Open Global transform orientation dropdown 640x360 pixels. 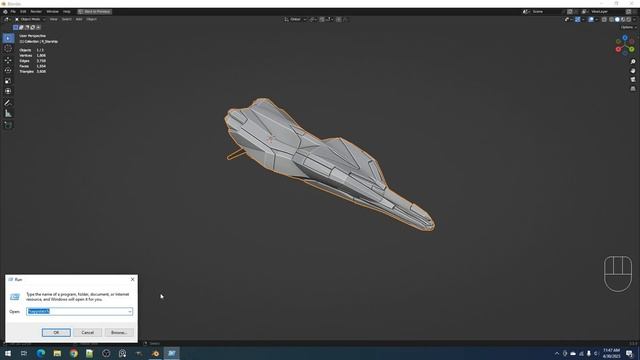point(295,19)
